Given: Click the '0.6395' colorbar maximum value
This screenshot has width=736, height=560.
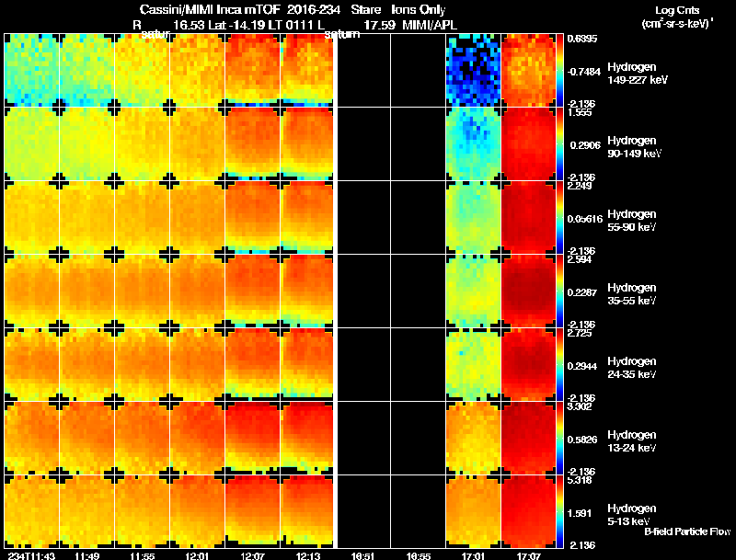Looking at the screenshot, I should coord(582,39).
